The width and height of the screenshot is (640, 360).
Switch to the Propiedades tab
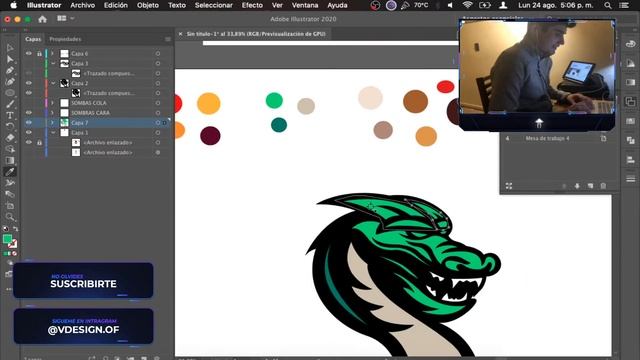click(65, 39)
